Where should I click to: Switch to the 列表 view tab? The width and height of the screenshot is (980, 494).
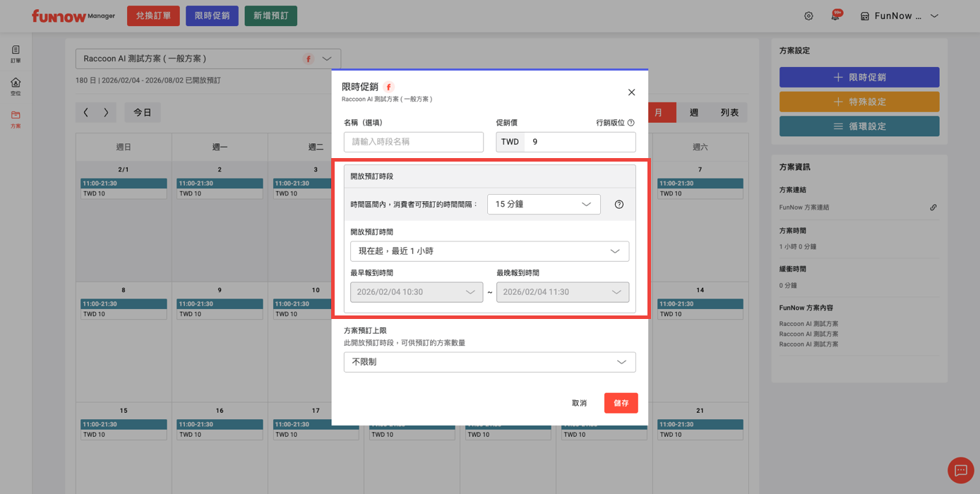[729, 113]
